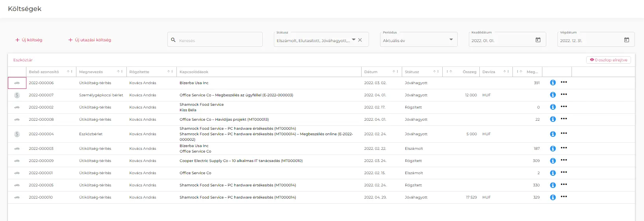Toggle hidden columns via '0 oszlop elrejtve'
The height and width of the screenshot is (221, 644).
point(609,60)
